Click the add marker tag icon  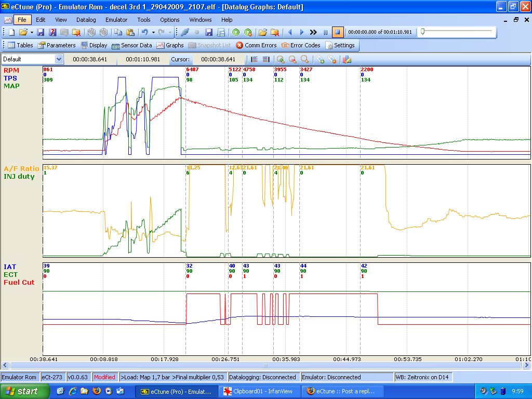(320, 60)
